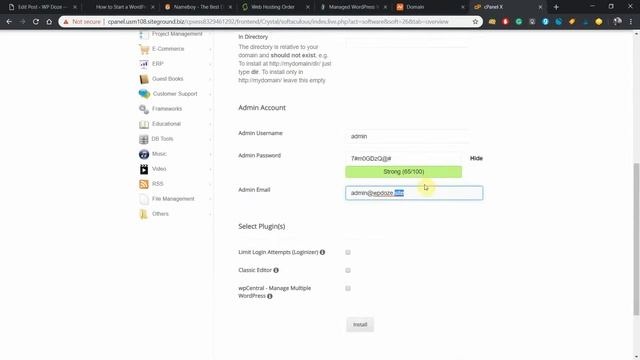The image size is (640, 360).
Task: Click into the Admin Email field
Action: (414, 193)
